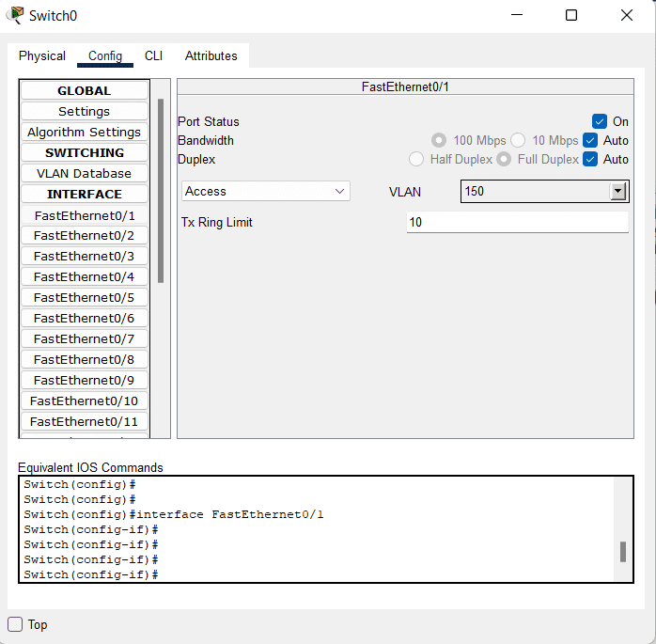Select interface FastEthernet0/2
This screenshot has height=644, width=656.
[84, 236]
